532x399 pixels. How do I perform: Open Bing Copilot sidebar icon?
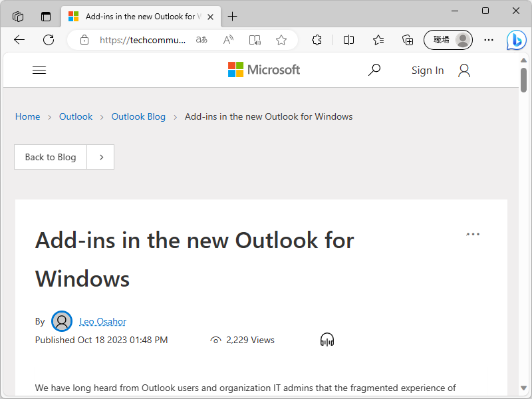pyautogui.click(x=516, y=40)
